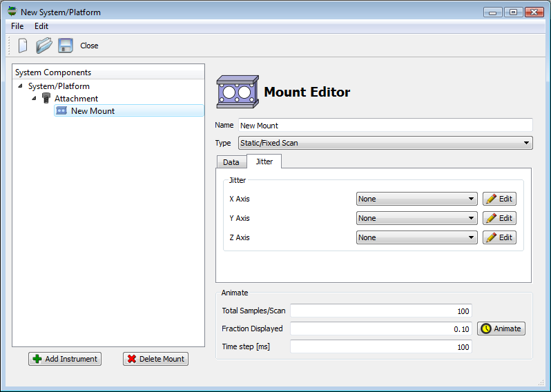
Task: Collapse the System/Platform tree node
Action: point(20,86)
